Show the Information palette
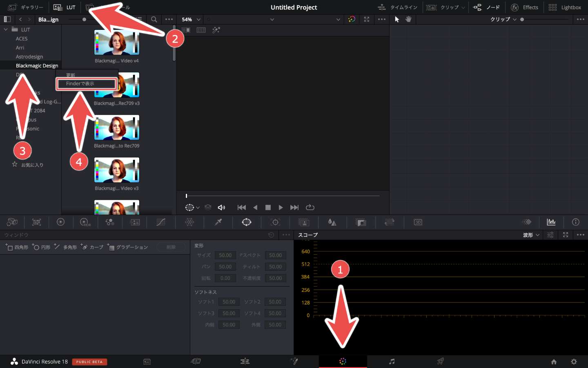This screenshot has width=588, height=368. click(576, 222)
